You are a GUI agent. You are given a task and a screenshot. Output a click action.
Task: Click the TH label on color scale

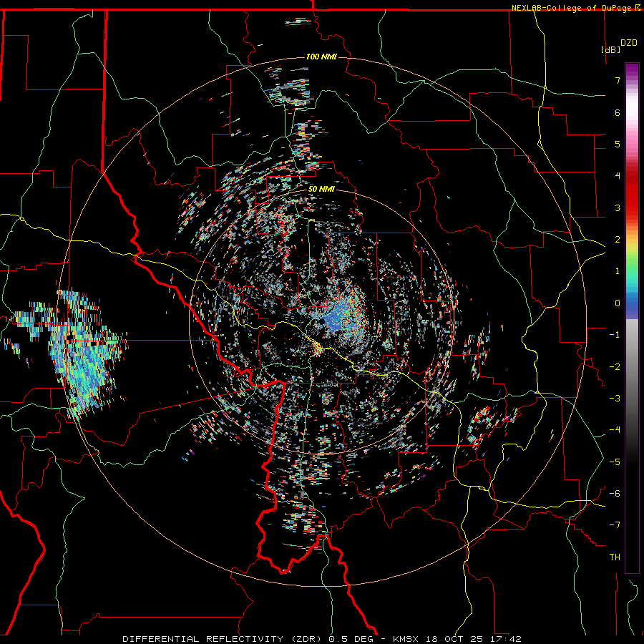615,557
